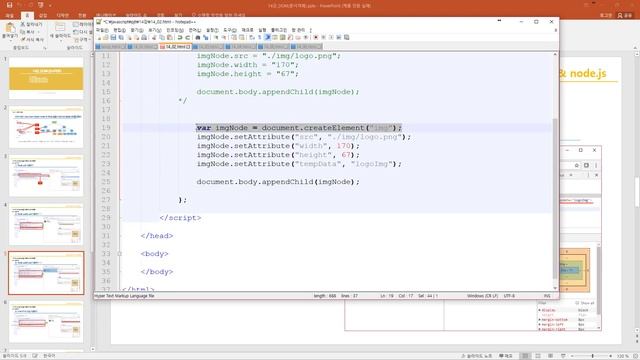This screenshot has height=360, width=640.
Task: Click the Cut icon in Notepad++ toolbar
Action: pyautogui.click(x=153, y=38)
